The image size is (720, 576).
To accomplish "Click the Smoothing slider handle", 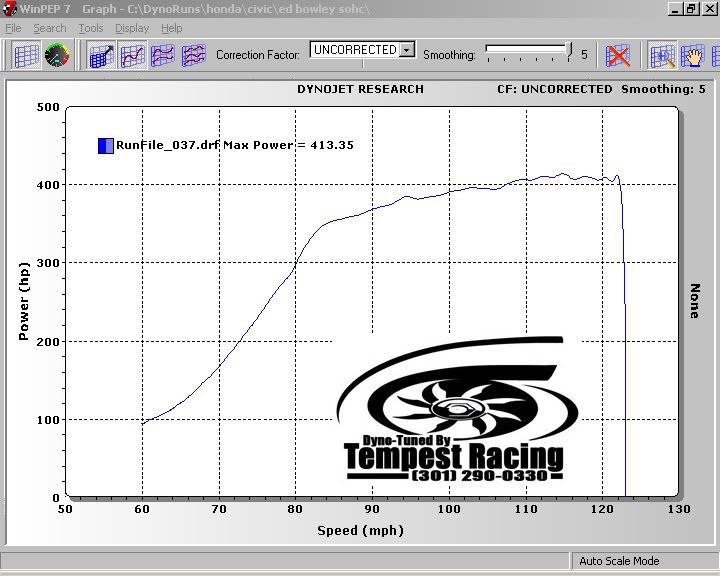I will click(569, 51).
